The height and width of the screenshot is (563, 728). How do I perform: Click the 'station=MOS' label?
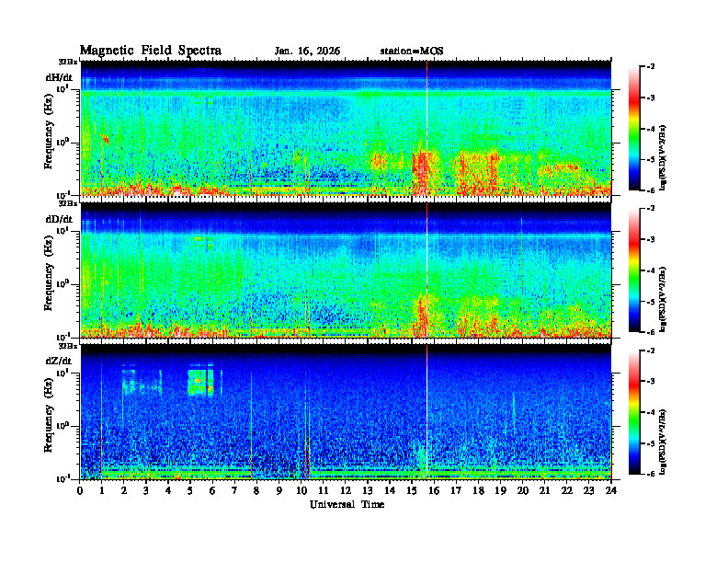[x=412, y=52]
